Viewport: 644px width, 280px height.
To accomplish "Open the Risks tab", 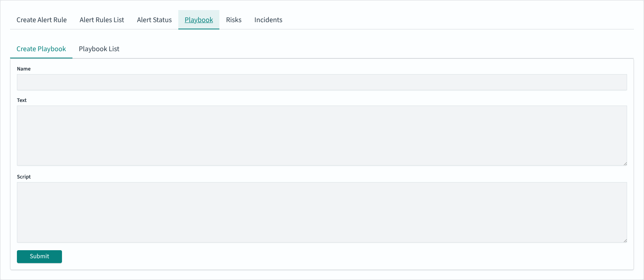I will (234, 20).
